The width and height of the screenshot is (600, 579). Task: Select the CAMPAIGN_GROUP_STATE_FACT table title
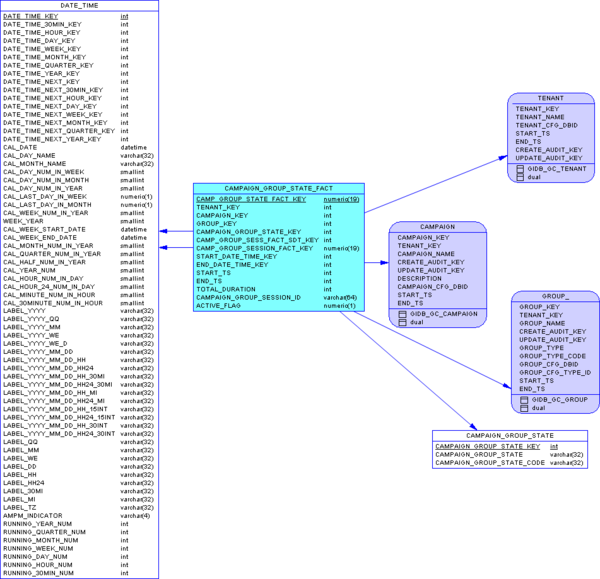coord(276,188)
